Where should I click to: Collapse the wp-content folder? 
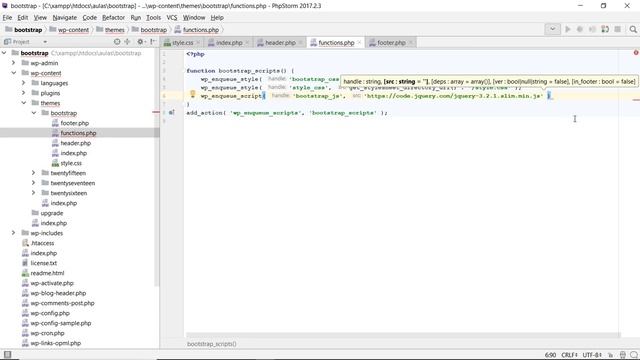(x=13, y=73)
